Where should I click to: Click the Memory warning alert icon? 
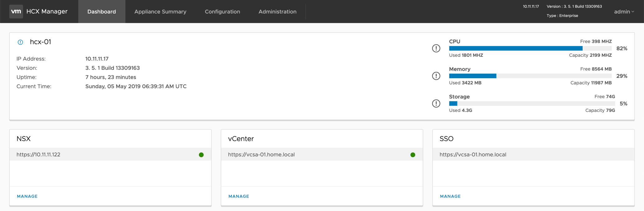click(x=436, y=76)
